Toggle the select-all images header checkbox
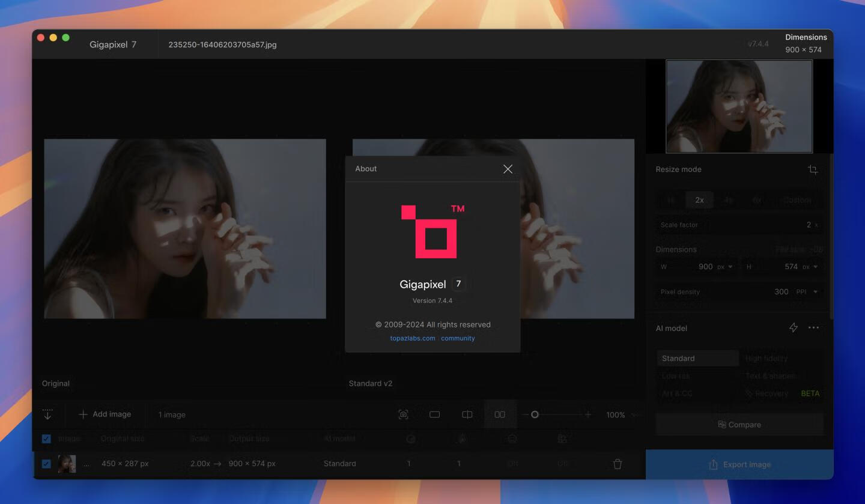865x504 pixels. point(46,439)
